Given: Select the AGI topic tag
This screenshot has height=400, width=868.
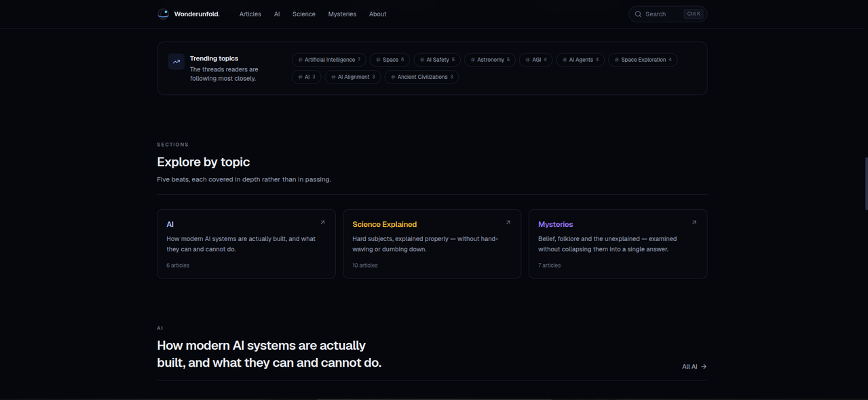Looking at the screenshot, I should (x=536, y=60).
